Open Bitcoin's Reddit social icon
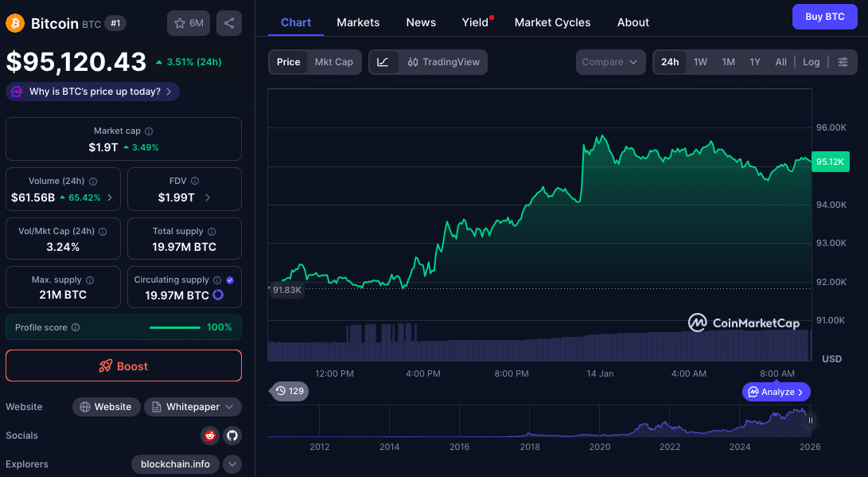Screen dimensions: 868x477 tap(209, 436)
